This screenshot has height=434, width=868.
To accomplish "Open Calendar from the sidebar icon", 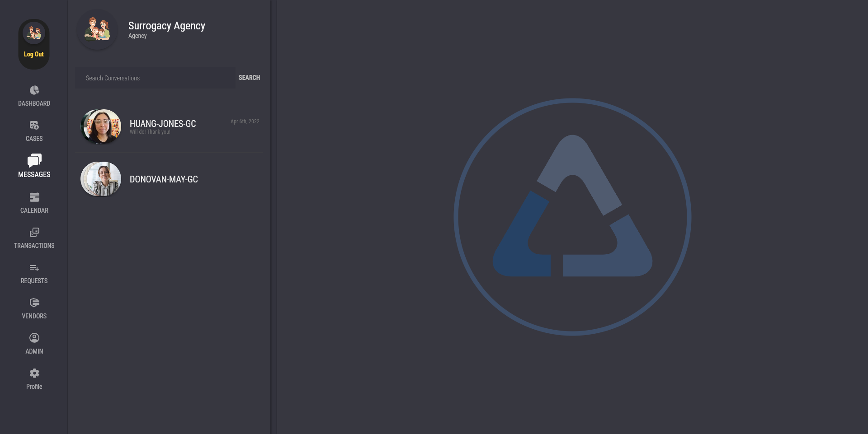I will [34, 197].
